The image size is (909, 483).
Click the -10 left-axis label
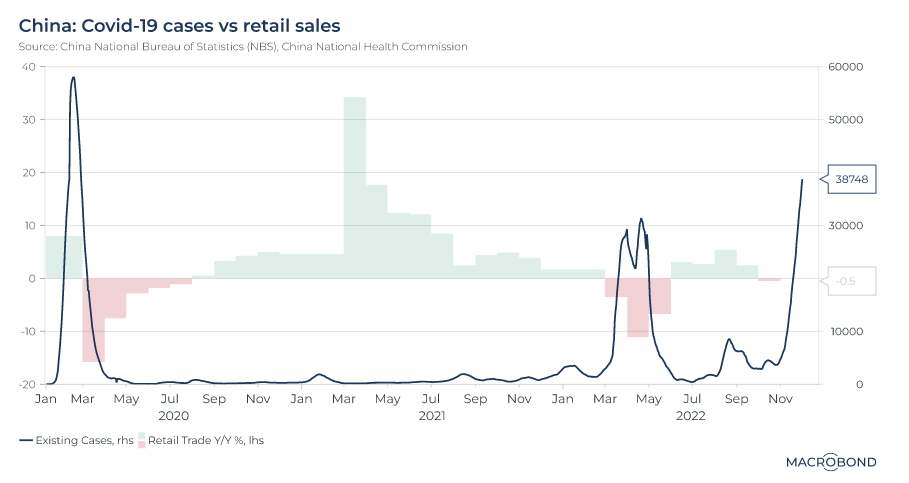[27, 332]
